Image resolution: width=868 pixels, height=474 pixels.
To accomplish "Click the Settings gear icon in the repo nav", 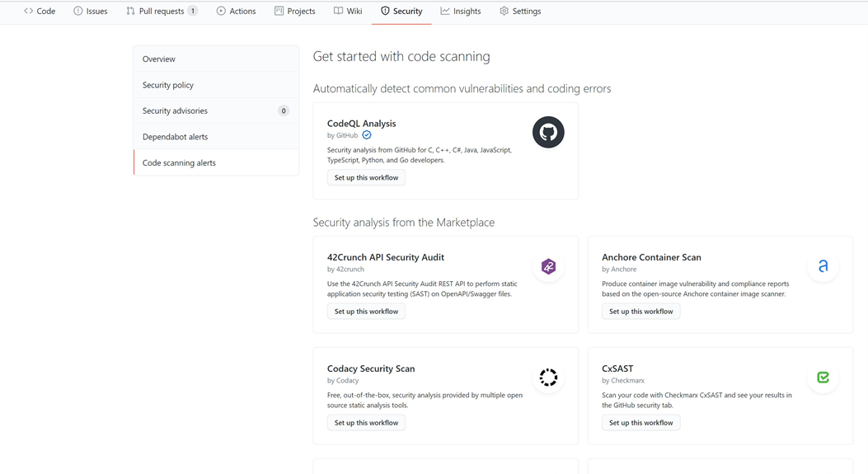I will point(504,12).
